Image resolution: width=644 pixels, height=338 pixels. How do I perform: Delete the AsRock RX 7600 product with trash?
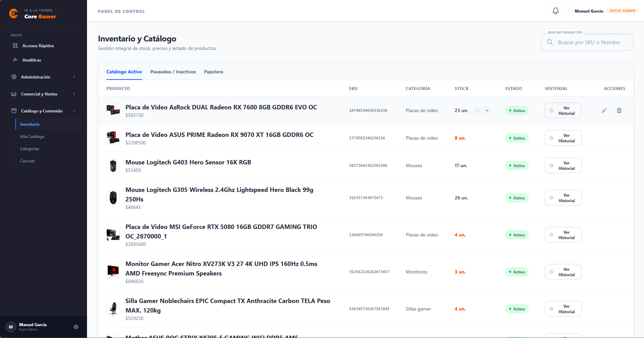(x=619, y=110)
